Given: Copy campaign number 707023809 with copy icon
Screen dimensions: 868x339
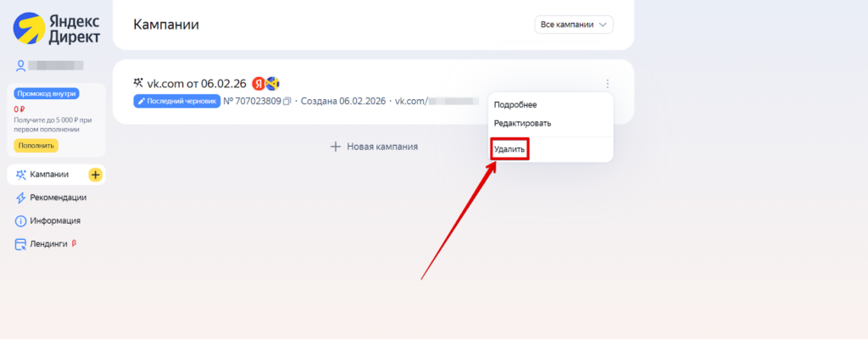Looking at the screenshot, I should pos(287,102).
